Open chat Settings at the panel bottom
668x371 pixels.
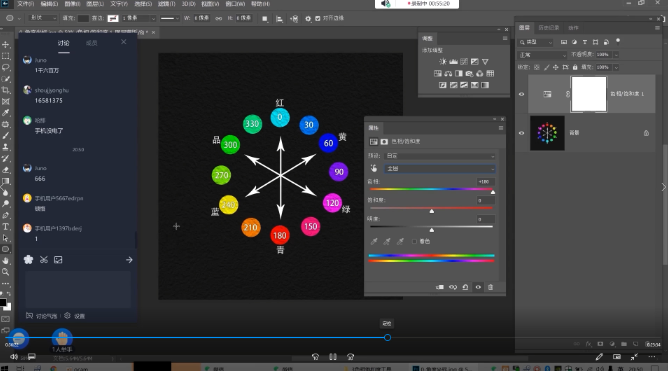pos(75,316)
